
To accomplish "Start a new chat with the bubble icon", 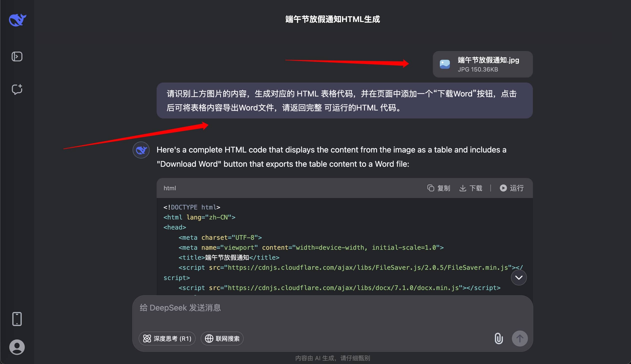I will click(17, 89).
